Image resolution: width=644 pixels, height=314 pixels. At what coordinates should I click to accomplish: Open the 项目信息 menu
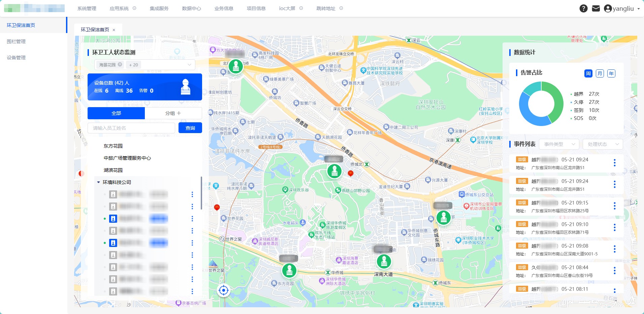[x=256, y=8]
